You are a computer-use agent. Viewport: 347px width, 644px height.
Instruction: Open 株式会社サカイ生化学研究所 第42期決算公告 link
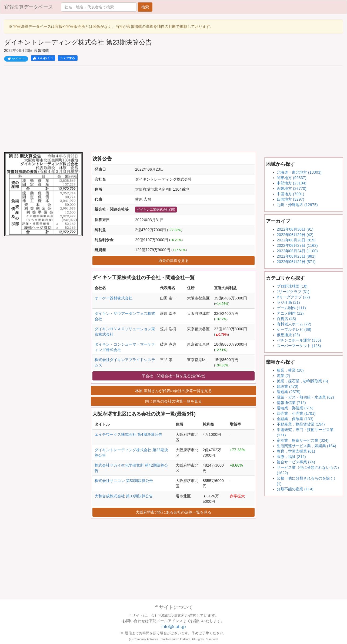[131, 468]
